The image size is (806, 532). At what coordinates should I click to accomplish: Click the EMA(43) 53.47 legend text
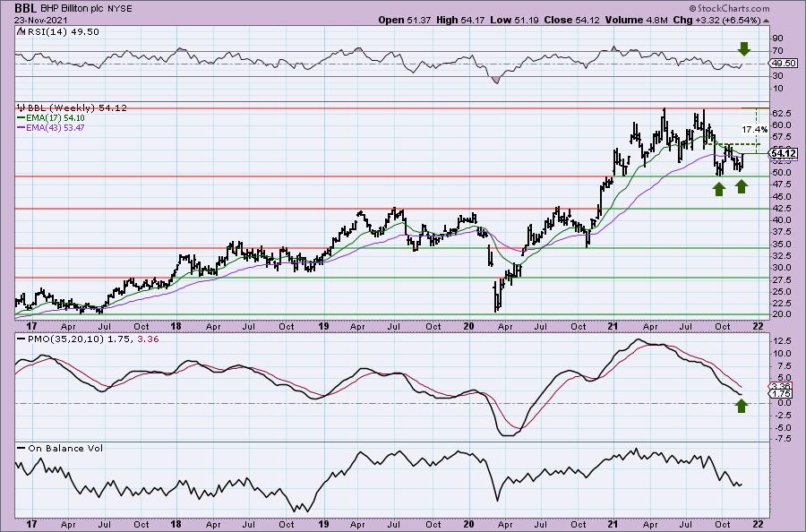coord(56,127)
